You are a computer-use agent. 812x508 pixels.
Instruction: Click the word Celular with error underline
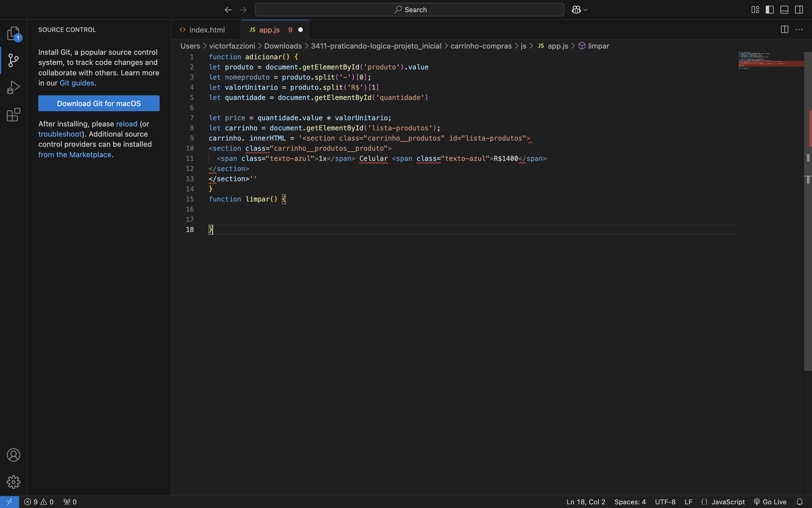pos(374,159)
